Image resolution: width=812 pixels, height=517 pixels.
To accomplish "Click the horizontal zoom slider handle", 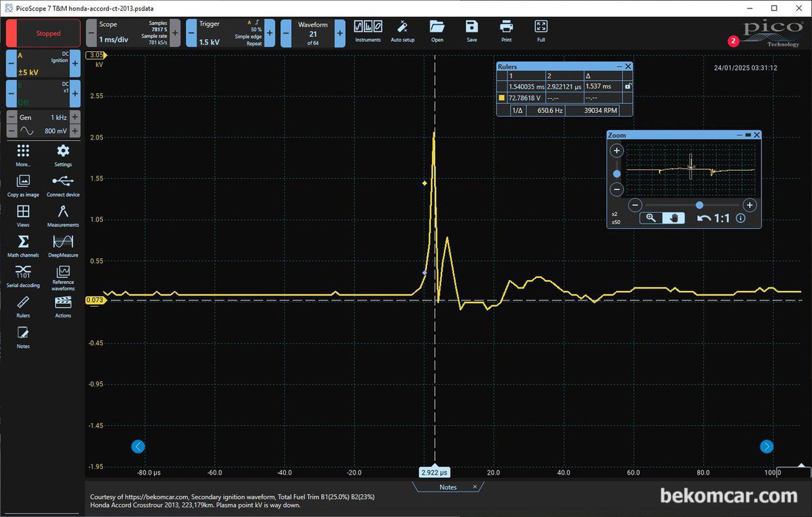I will [699, 205].
